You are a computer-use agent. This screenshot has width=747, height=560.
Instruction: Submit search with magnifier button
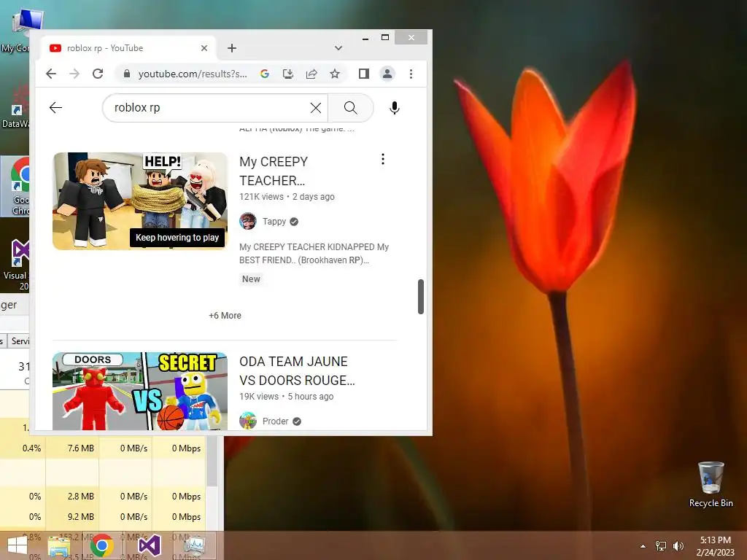pyautogui.click(x=351, y=108)
